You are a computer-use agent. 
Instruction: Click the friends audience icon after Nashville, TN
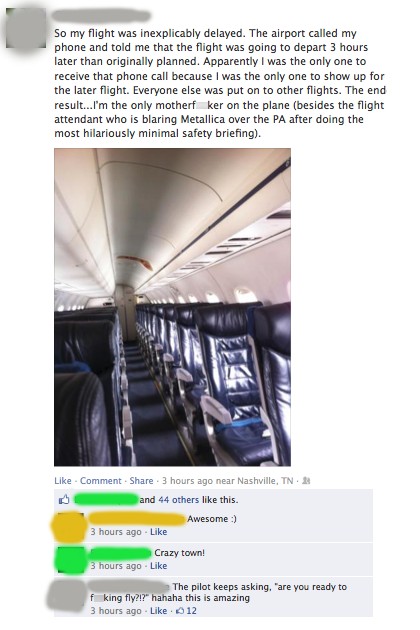[x=306, y=481]
